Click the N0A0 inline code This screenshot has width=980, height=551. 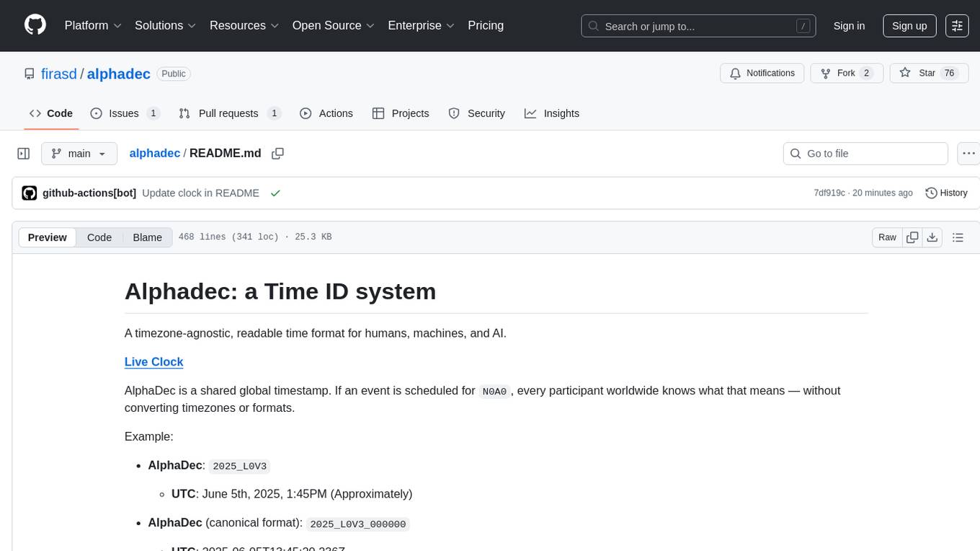[x=494, y=391]
